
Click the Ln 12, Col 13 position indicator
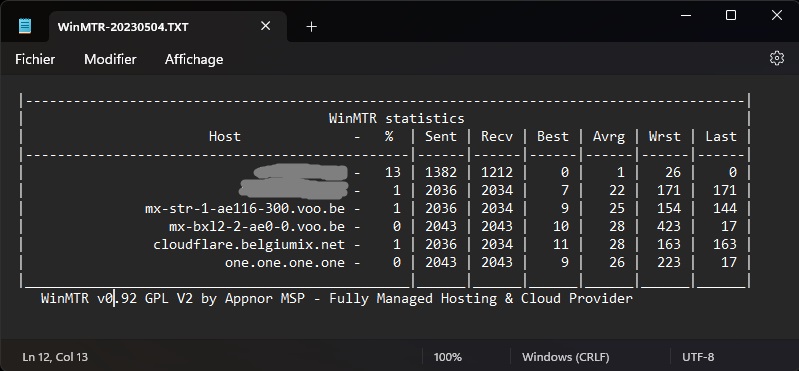pos(55,357)
